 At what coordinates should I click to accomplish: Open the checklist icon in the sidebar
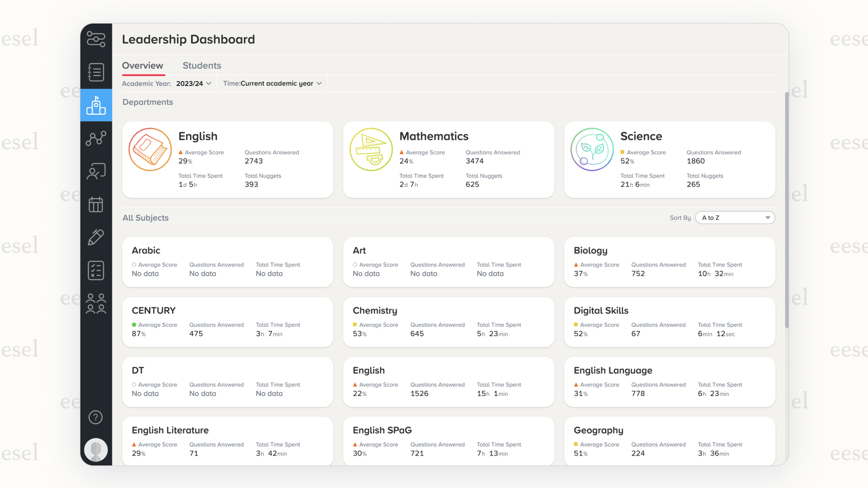click(96, 271)
